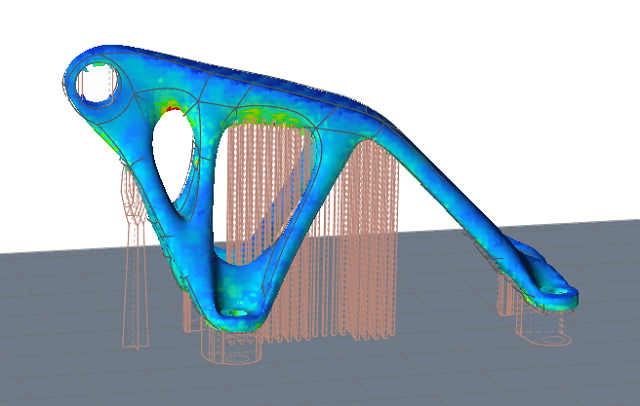Select the support cylinder under the right foot
Viewport: 640px width, 406px height.
[x=542, y=322]
